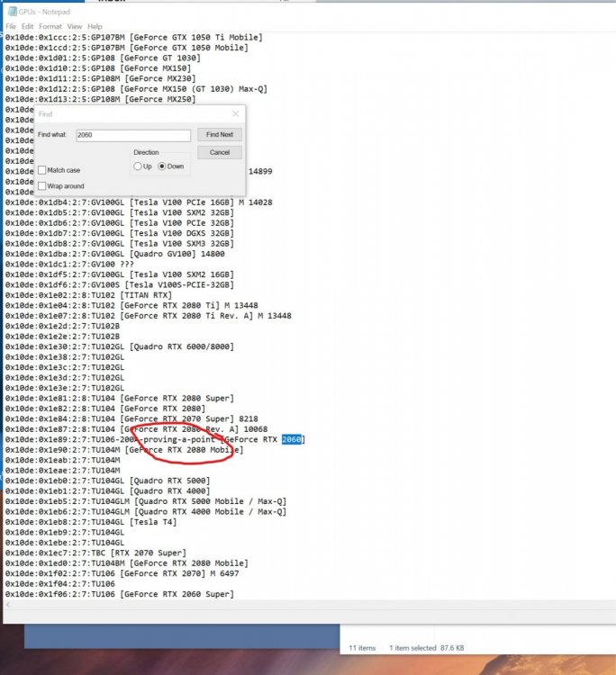Open the Format menu
The image size is (616, 675).
pos(50,27)
